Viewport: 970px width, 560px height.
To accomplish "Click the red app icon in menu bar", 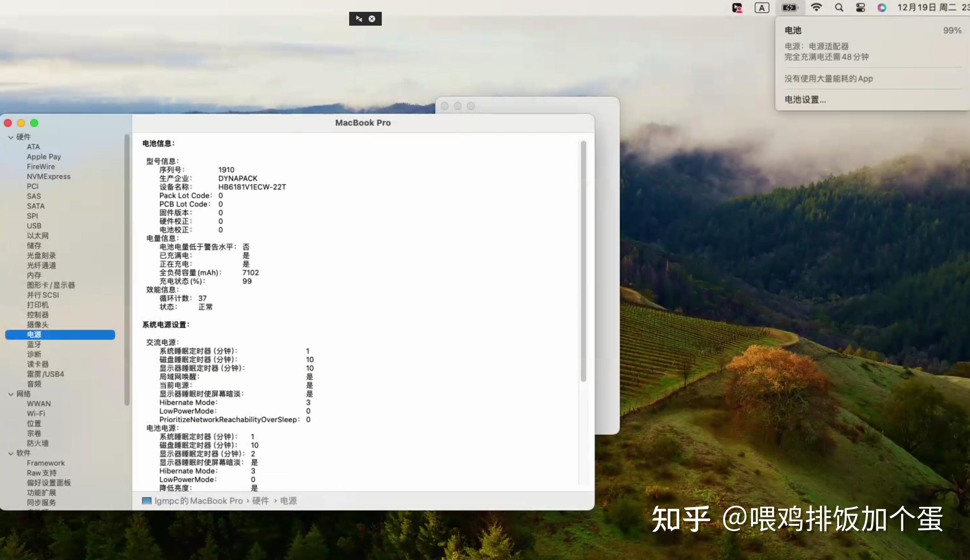I will [737, 8].
